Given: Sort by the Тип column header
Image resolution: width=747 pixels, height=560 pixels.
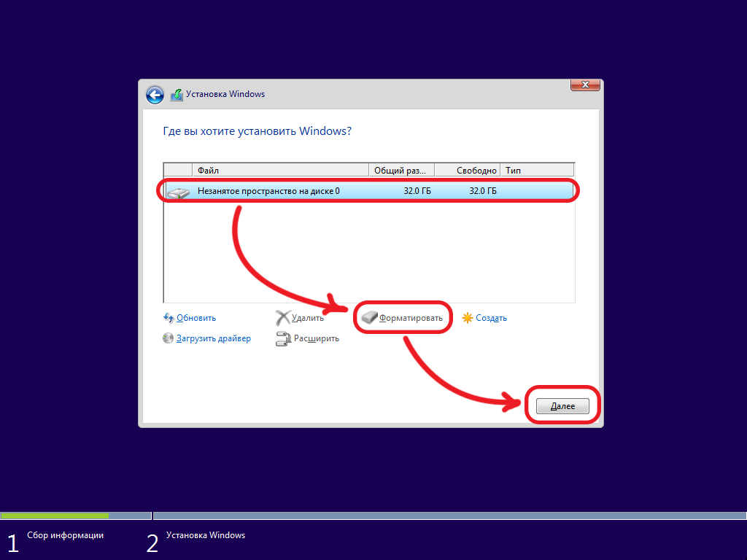Looking at the screenshot, I should point(537,170).
